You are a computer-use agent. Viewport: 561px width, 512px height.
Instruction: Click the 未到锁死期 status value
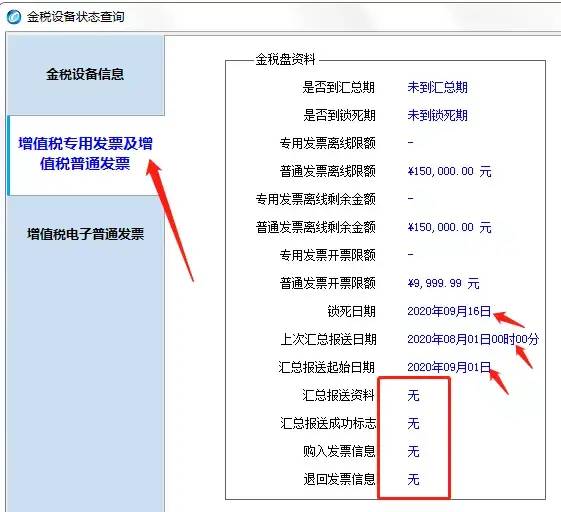coord(437,115)
